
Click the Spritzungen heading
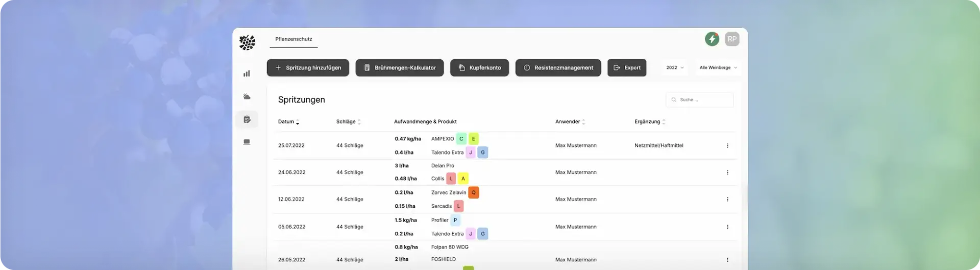302,100
